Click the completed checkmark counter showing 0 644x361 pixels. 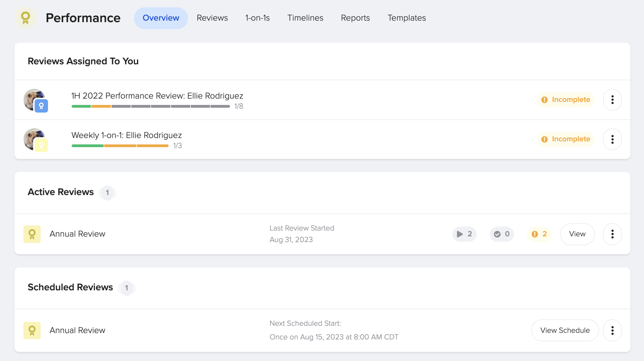tap(502, 234)
